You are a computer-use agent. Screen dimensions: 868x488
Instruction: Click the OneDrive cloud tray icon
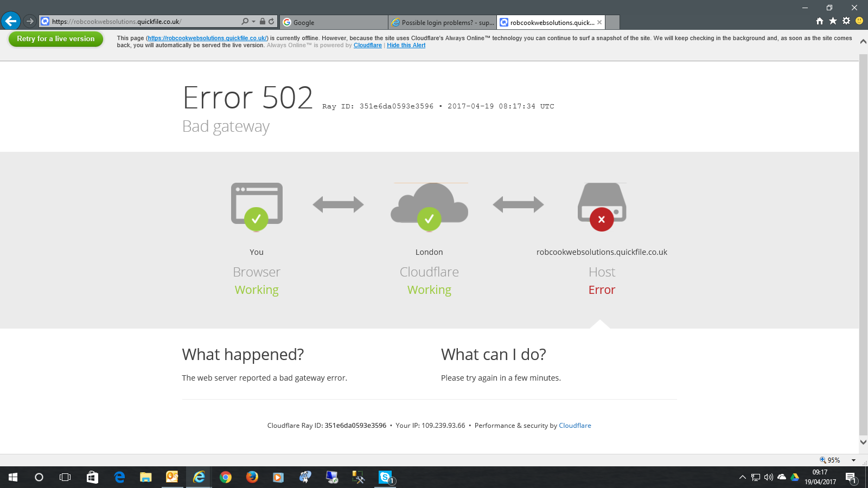(782, 477)
